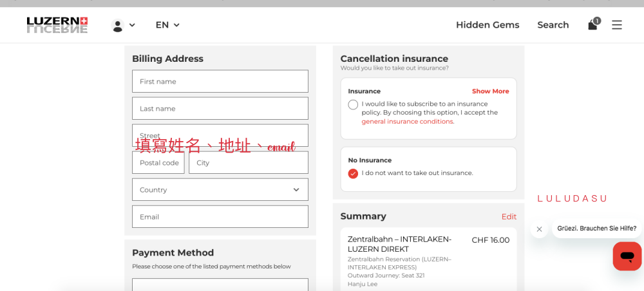Focus the City field
The image size is (644, 291).
249,162
